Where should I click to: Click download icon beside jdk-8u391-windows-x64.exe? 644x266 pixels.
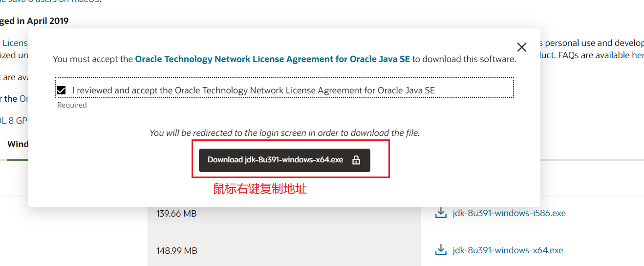[x=441, y=250]
